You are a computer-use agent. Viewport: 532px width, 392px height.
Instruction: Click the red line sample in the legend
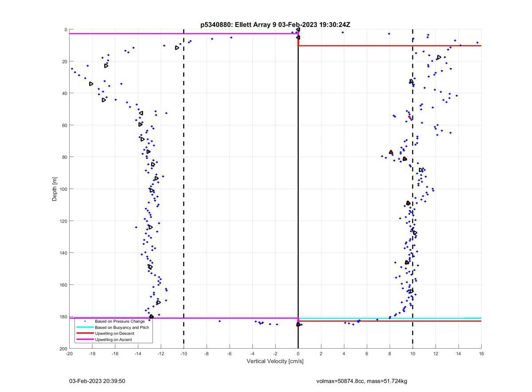tap(85, 333)
